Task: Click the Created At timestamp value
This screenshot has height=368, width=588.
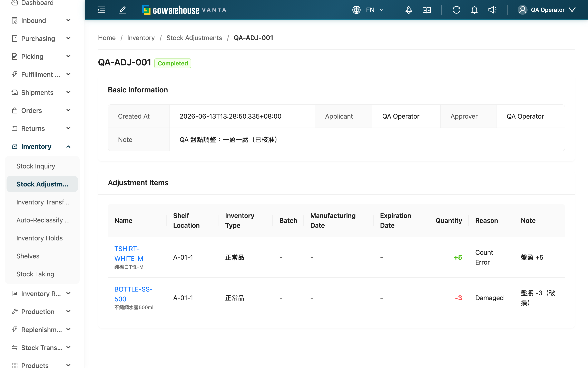Action: click(x=230, y=116)
